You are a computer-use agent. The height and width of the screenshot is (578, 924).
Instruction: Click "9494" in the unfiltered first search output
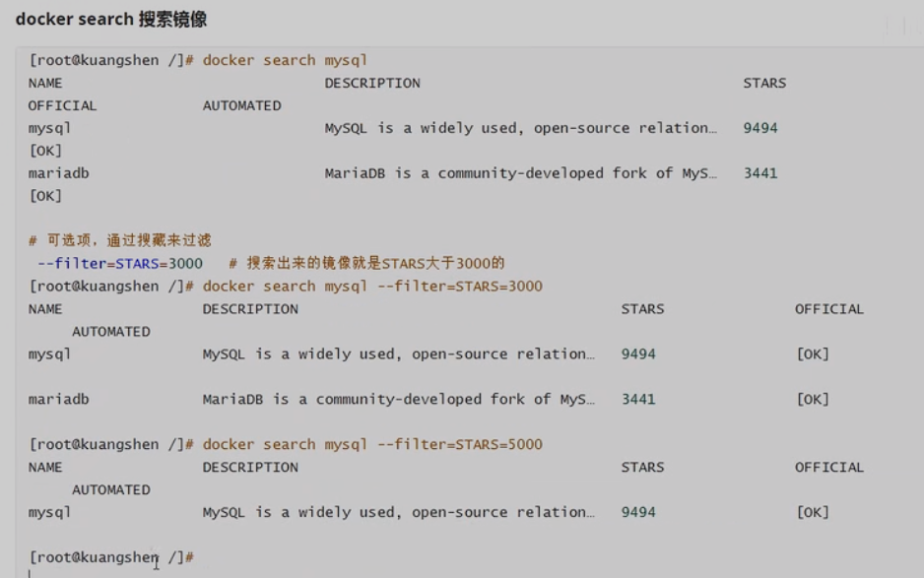[760, 128]
